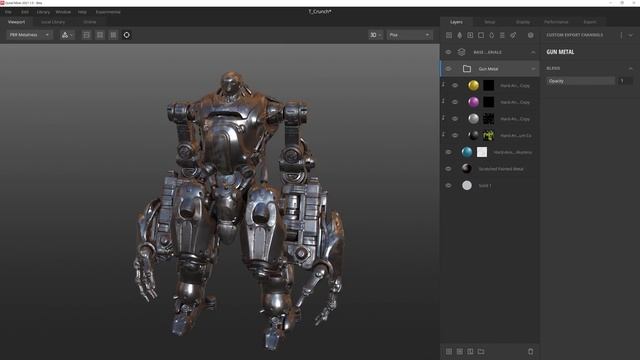640x360 pixels.
Task: Click the empty square icon in layers toolbar
Action: point(481,35)
